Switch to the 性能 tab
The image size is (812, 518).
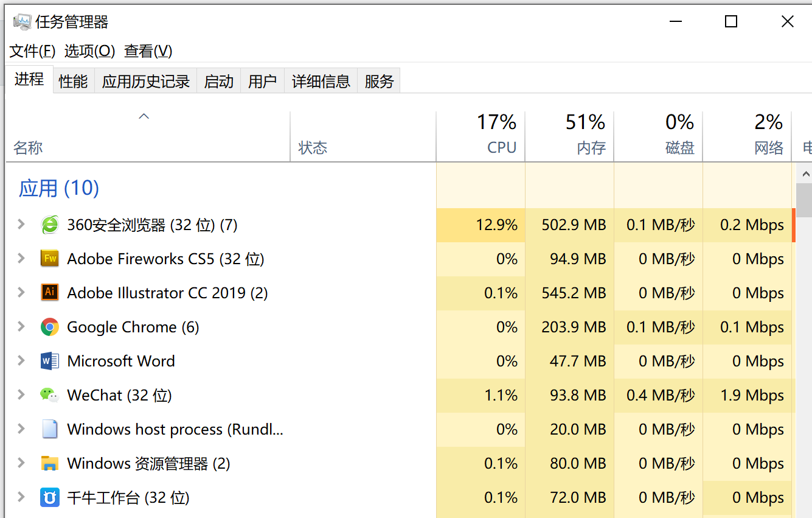tap(73, 81)
